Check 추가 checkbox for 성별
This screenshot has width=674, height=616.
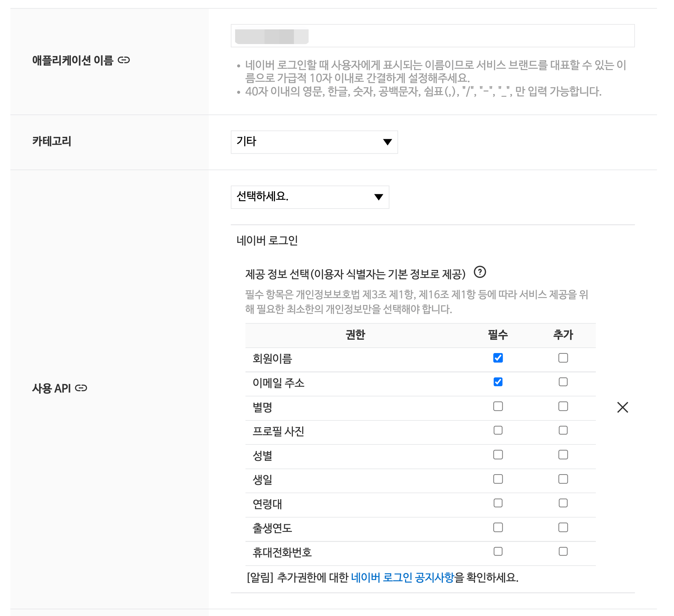click(563, 454)
